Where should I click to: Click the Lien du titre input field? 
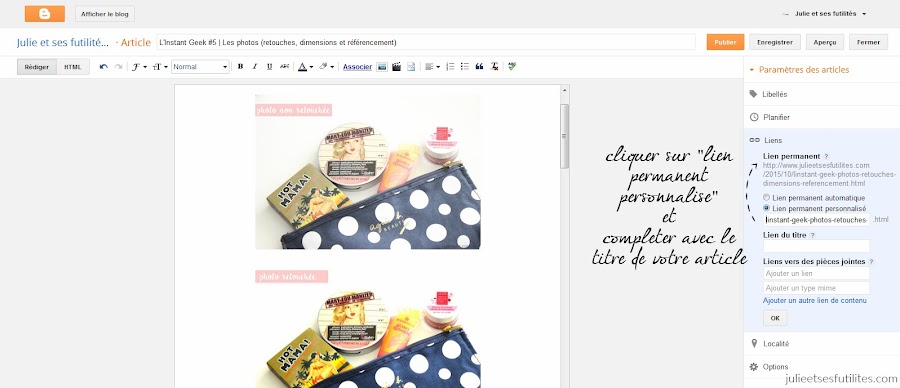click(816, 246)
